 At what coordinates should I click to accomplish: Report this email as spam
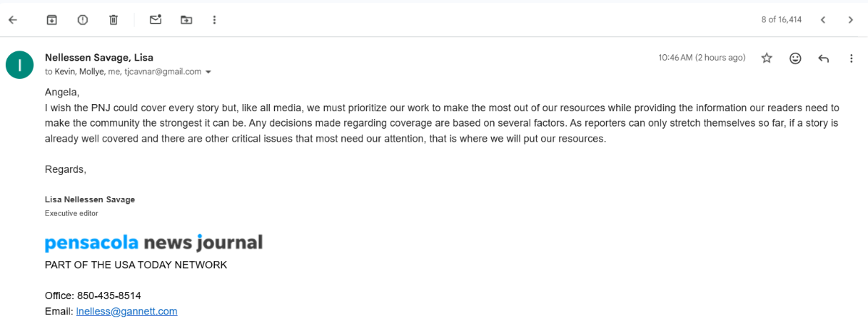[82, 20]
